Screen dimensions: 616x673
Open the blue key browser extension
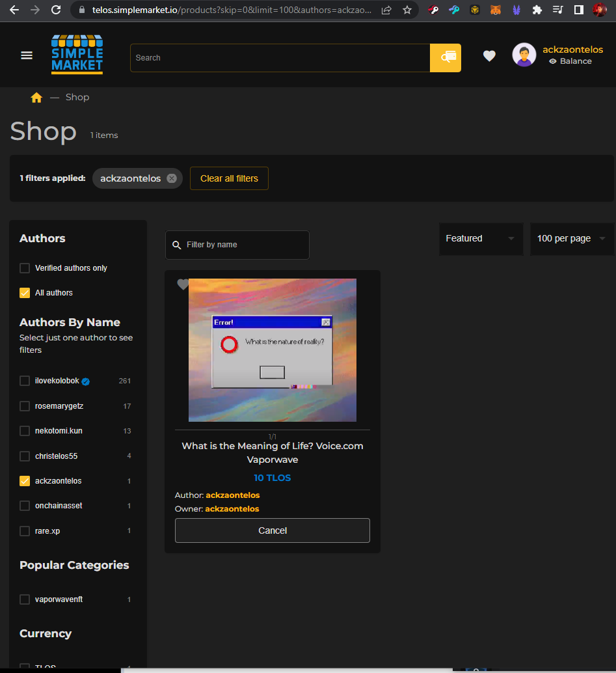tap(454, 10)
